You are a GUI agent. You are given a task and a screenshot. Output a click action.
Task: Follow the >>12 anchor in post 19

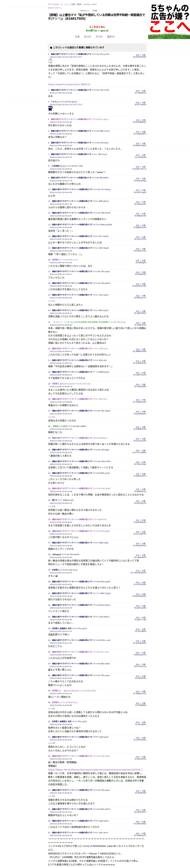click(51, 301)
